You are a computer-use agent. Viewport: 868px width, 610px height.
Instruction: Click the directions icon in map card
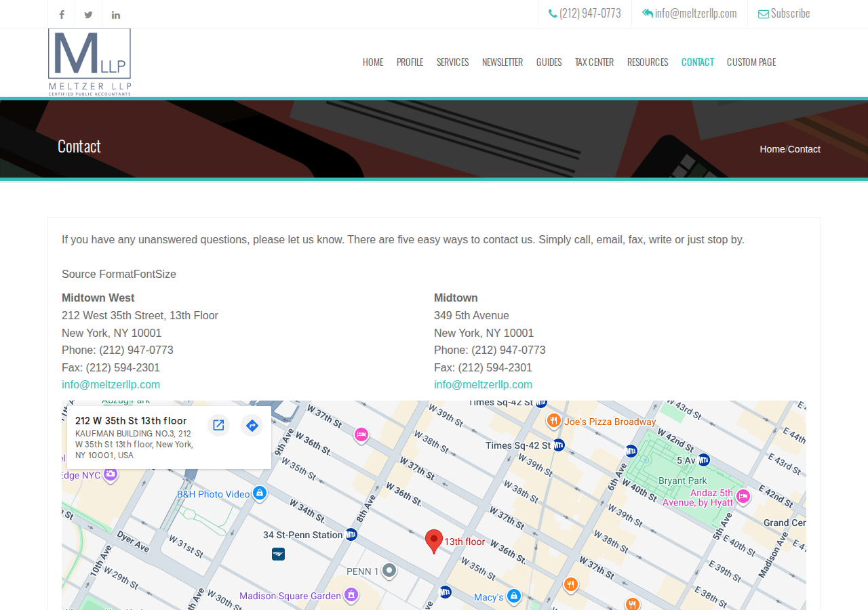pyautogui.click(x=252, y=425)
